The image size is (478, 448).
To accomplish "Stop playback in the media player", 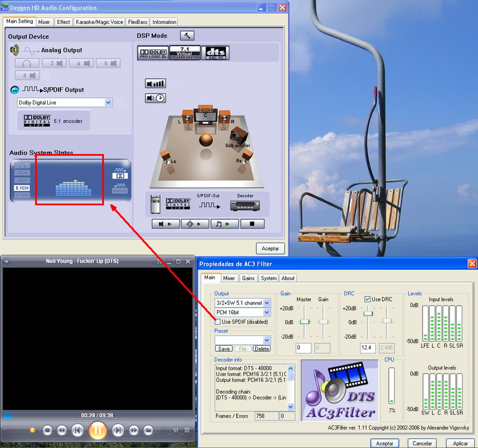I will pyautogui.click(x=47, y=430).
